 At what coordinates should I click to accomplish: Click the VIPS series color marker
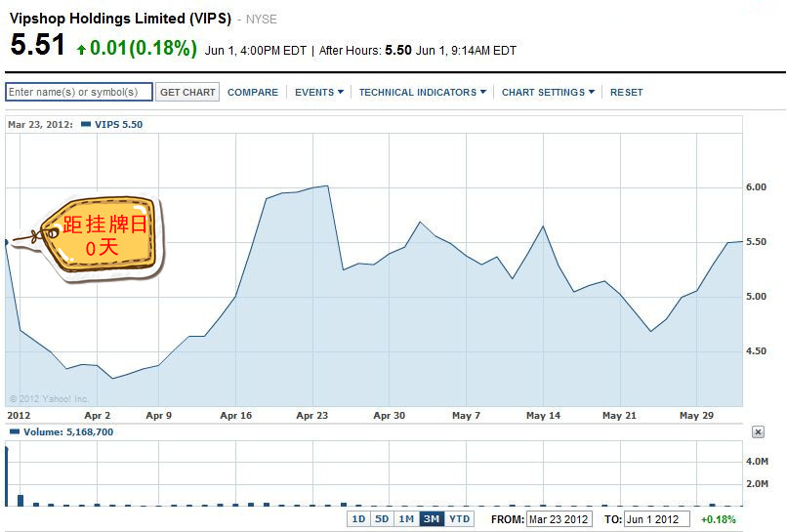86,124
